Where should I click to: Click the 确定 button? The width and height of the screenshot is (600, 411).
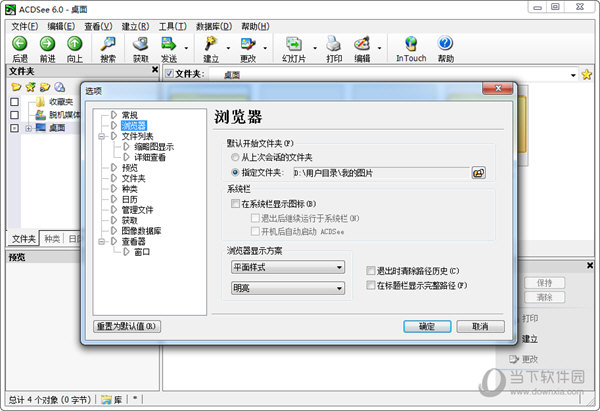[427, 326]
